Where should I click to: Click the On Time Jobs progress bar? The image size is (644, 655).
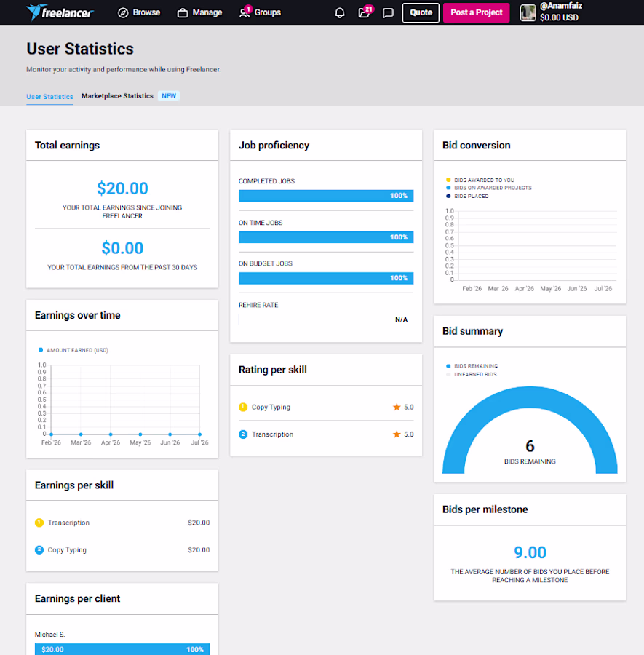[x=326, y=237]
